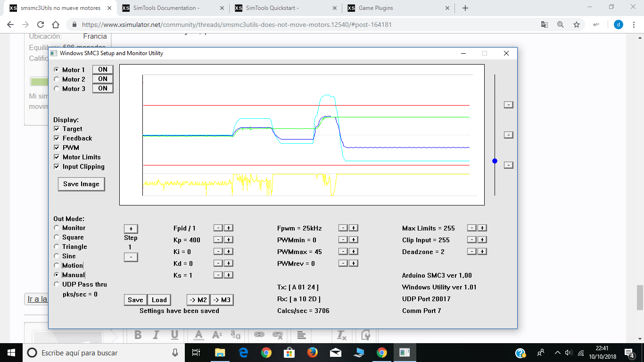Decrease Step with the minus button
This screenshot has width=644, height=362.
coord(131,257)
